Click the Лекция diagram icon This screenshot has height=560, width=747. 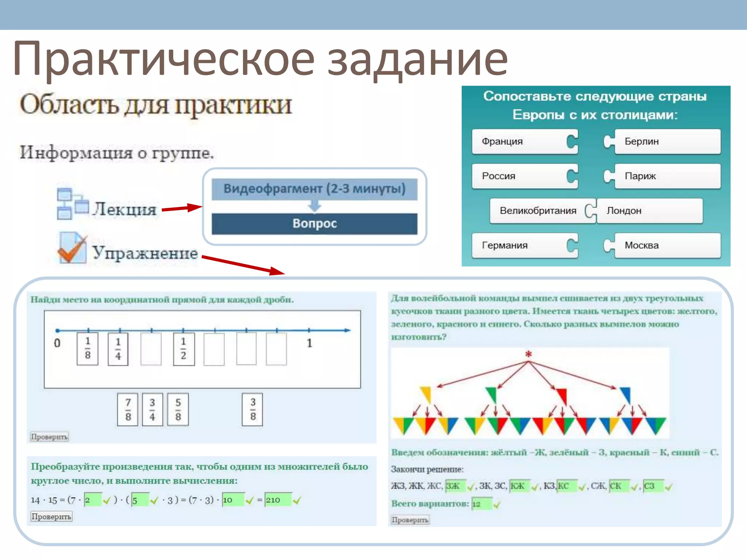(73, 204)
